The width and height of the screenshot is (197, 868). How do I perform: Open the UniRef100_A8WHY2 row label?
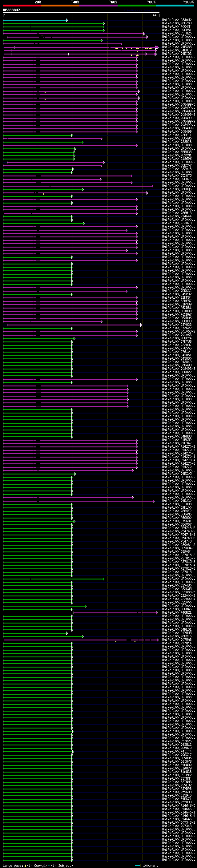pyautogui.click(x=177, y=372)
